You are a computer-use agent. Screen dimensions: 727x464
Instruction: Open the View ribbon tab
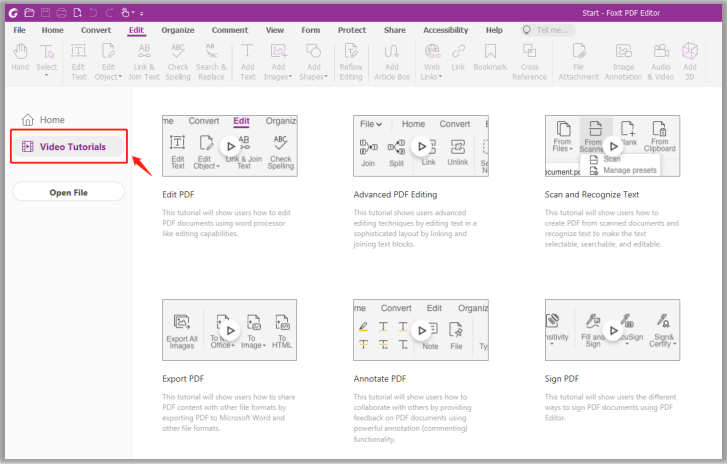(x=274, y=30)
